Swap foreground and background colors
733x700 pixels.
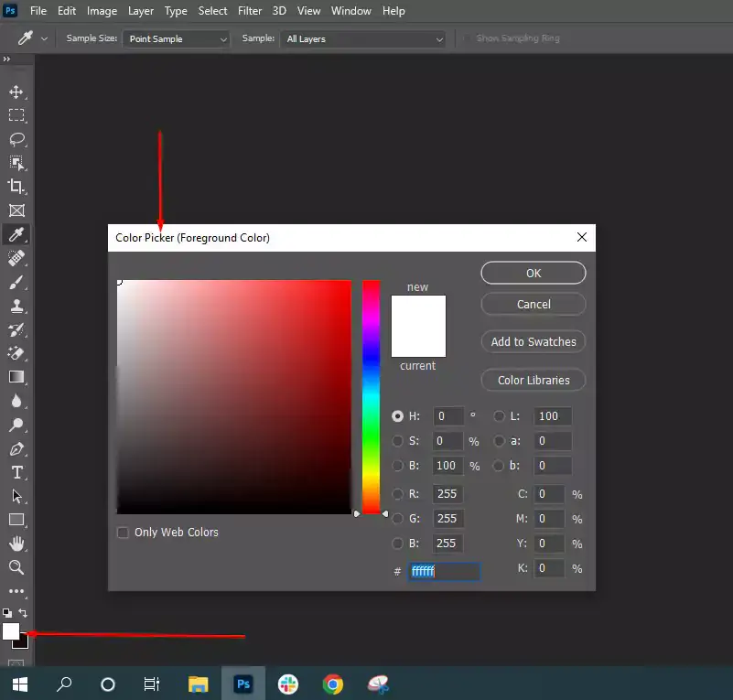click(x=23, y=613)
